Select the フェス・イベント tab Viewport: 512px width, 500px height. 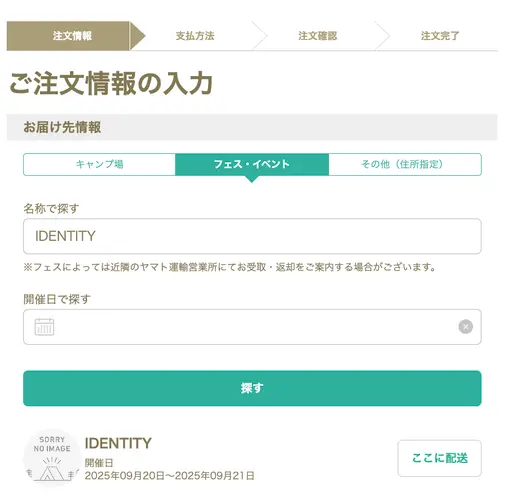click(x=252, y=164)
